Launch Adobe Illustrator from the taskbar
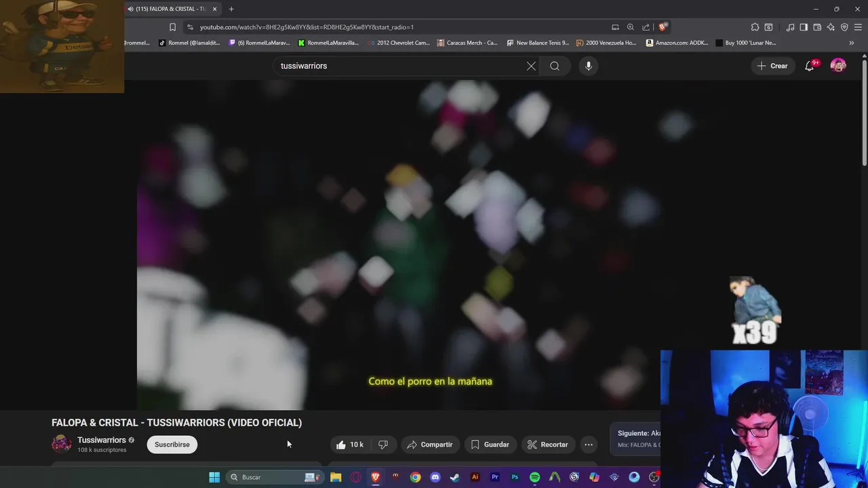Image resolution: width=868 pixels, height=488 pixels. coord(475,477)
